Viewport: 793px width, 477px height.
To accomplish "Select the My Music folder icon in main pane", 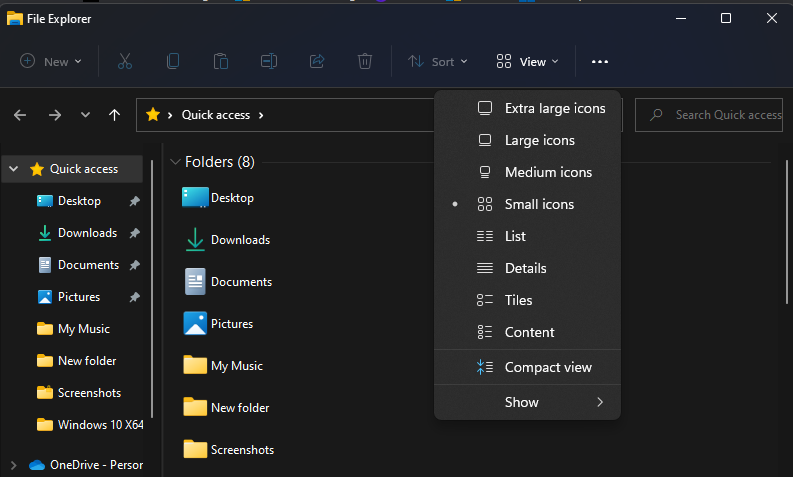I will [x=195, y=365].
